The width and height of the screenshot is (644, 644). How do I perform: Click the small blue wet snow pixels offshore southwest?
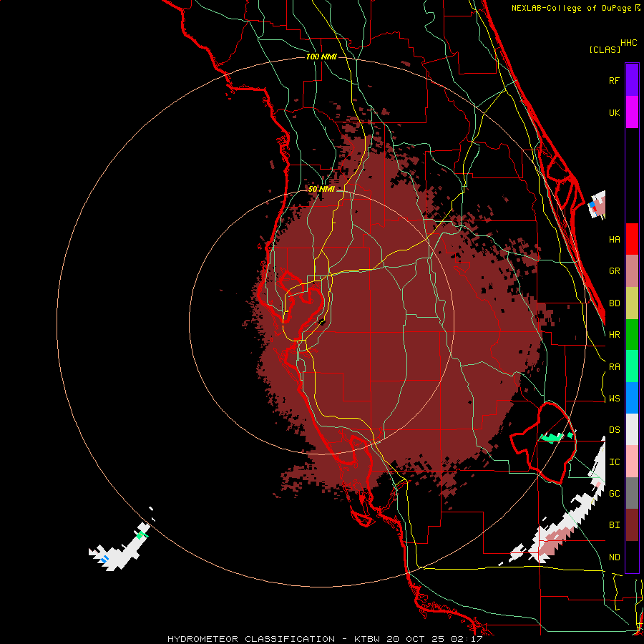(x=104, y=559)
